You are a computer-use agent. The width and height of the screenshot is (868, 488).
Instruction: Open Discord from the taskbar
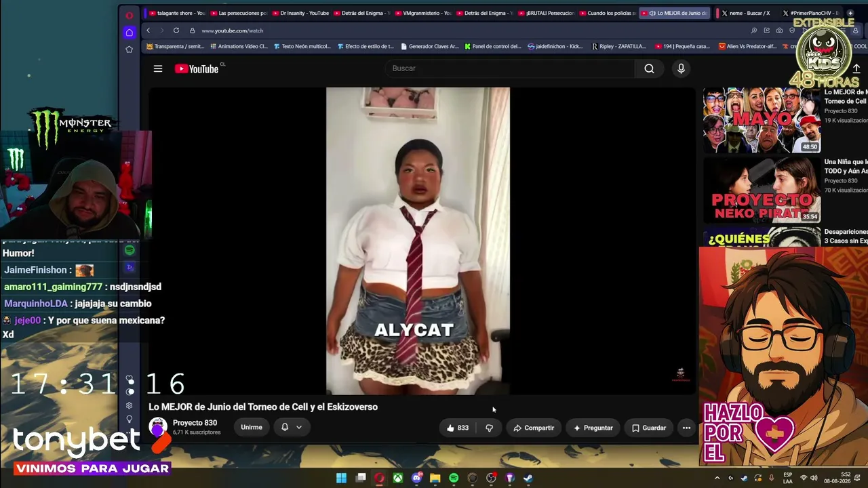click(x=417, y=478)
